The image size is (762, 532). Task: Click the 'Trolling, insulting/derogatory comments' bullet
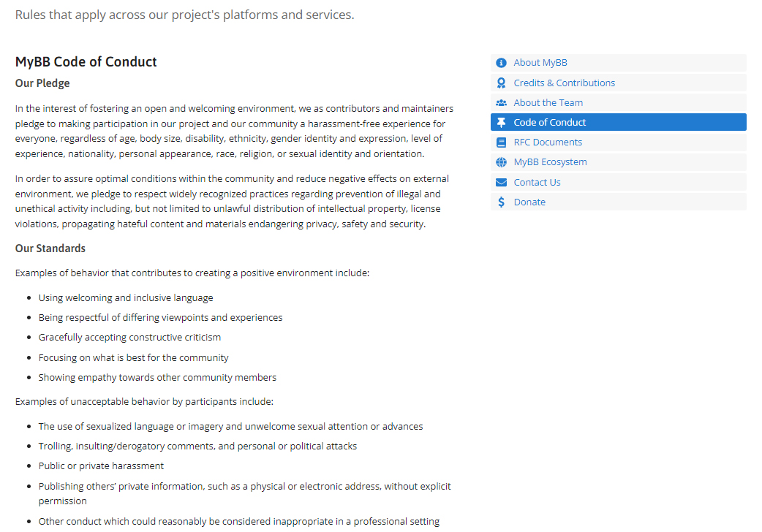197,446
